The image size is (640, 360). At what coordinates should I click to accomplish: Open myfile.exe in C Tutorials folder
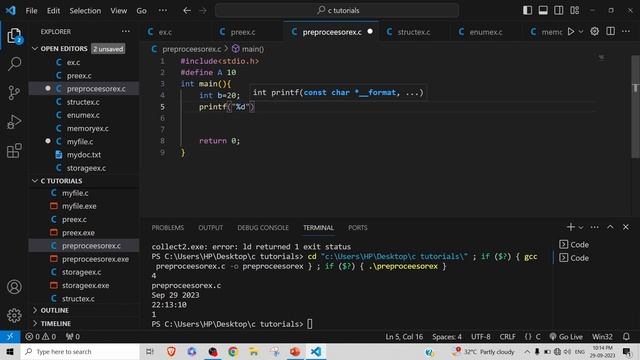click(x=84, y=206)
